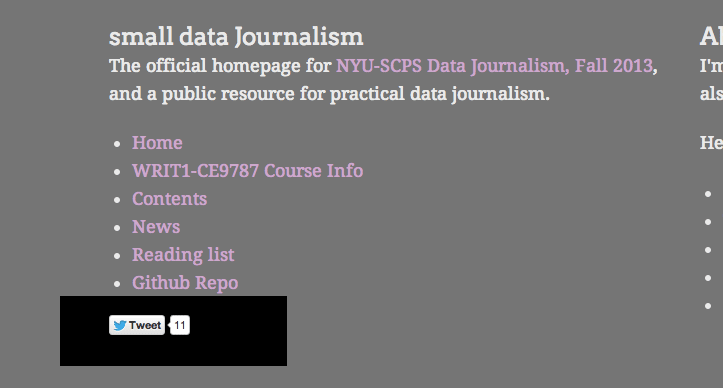Click the cut-off 'He' text on the right
723x388 pixels.
click(711, 143)
